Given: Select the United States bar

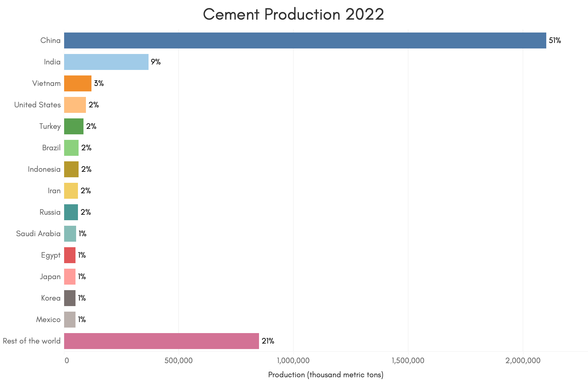Looking at the screenshot, I should (x=75, y=105).
